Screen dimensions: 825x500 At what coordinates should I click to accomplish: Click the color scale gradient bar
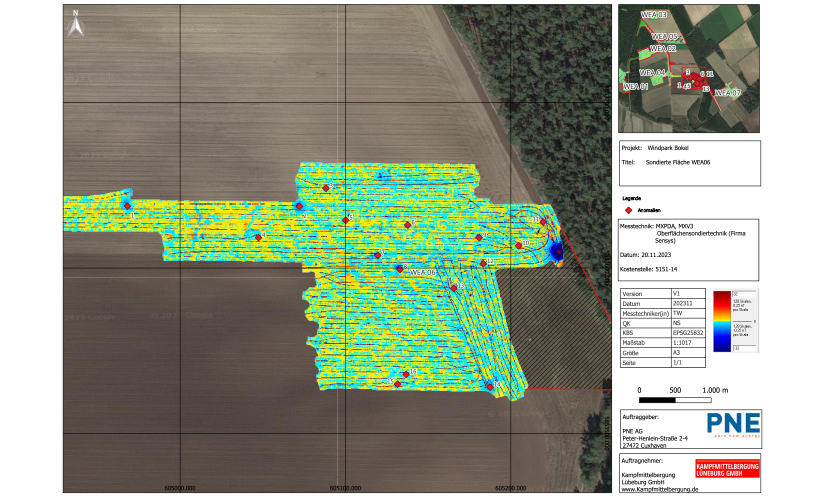pos(722,321)
